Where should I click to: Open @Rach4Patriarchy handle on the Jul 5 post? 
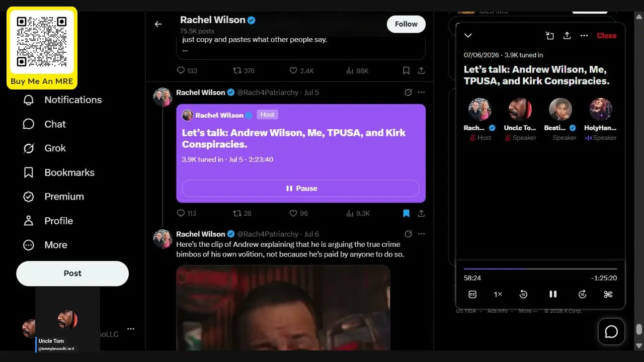point(268,93)
